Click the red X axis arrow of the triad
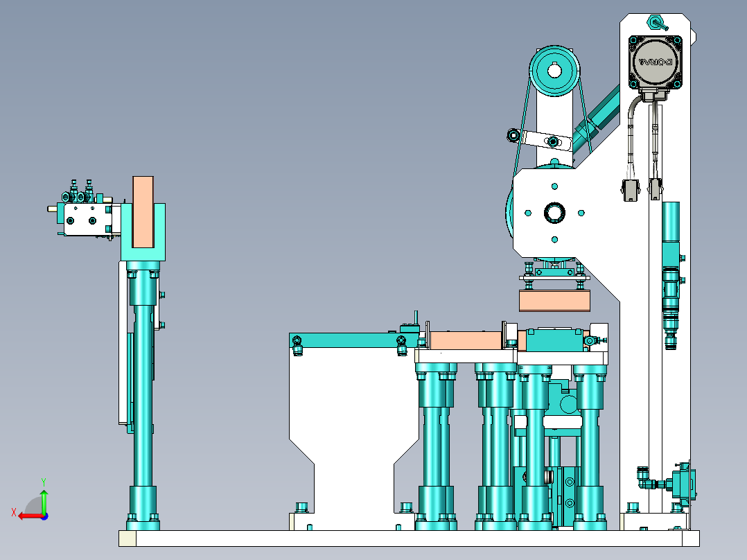Viewport: 747px width, 560px height. (30, 516)
